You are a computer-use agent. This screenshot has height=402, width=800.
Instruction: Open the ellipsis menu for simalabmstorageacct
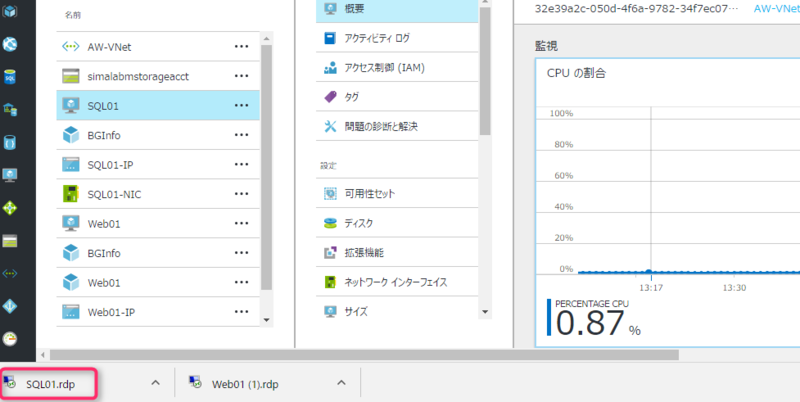click(x=241, y=76)
